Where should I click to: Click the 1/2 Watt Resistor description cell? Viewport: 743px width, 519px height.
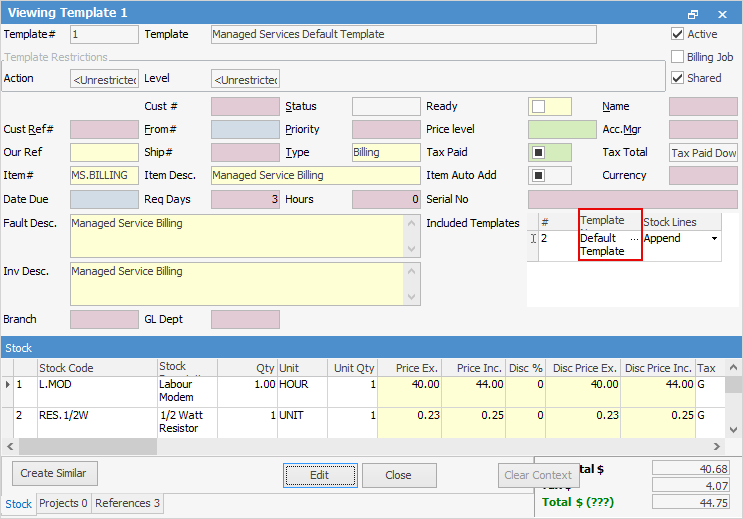point(188,423)
